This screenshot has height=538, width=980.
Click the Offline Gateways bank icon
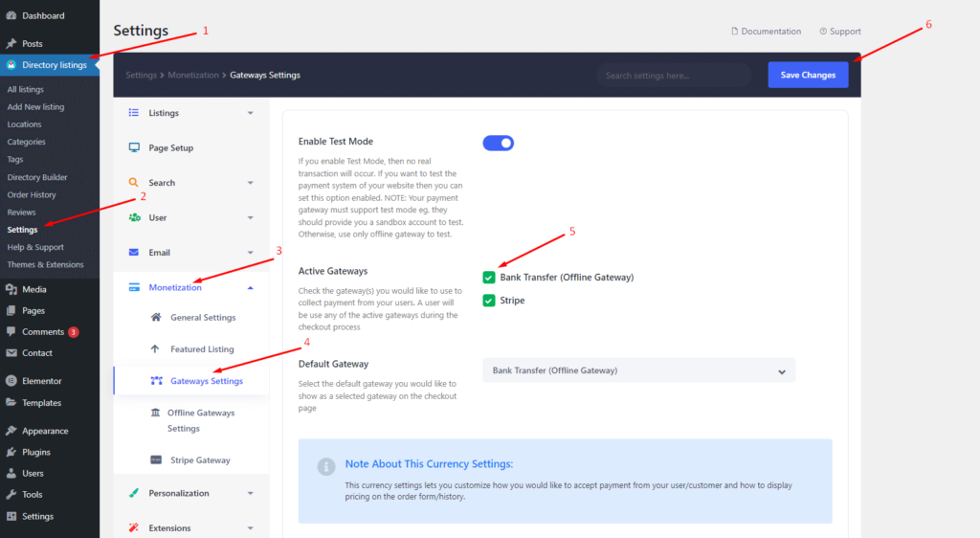[155, 413]
